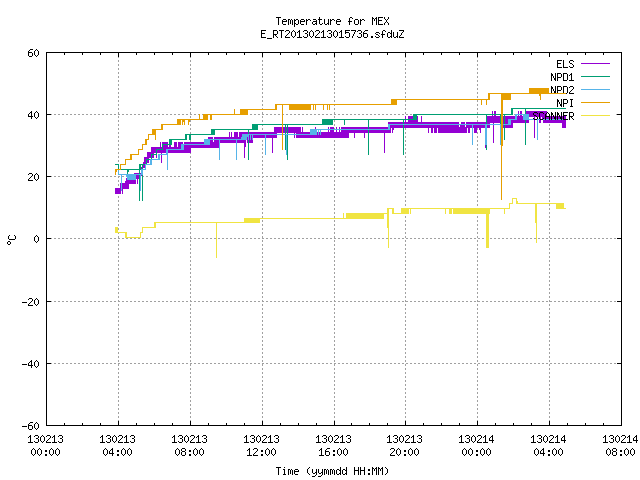Click the y-axis label 40
Image resolution: width=640 pixels, height=480 pixels.
pyautogui.click(x=33, y=115)
